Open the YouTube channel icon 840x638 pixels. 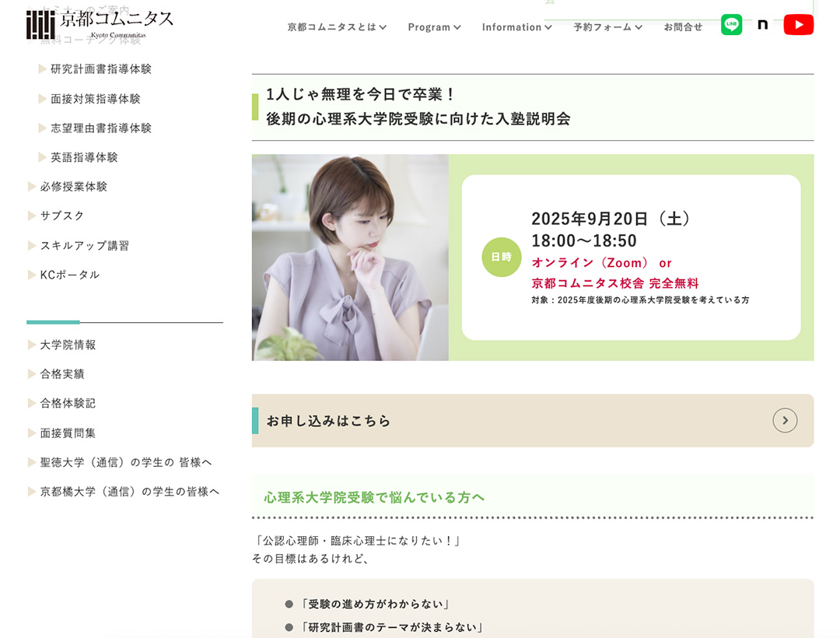[798, 25]
